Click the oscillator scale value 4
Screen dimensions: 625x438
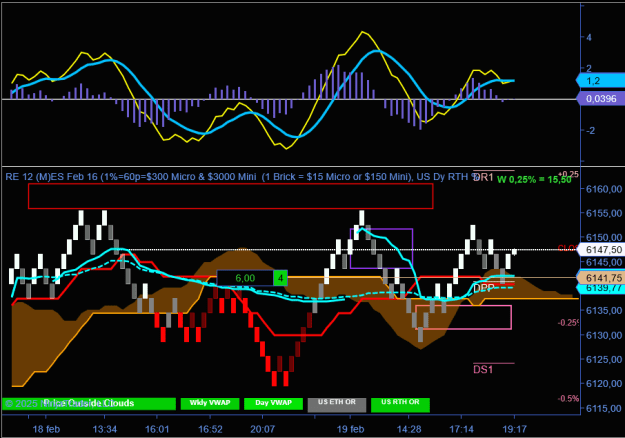589,37
